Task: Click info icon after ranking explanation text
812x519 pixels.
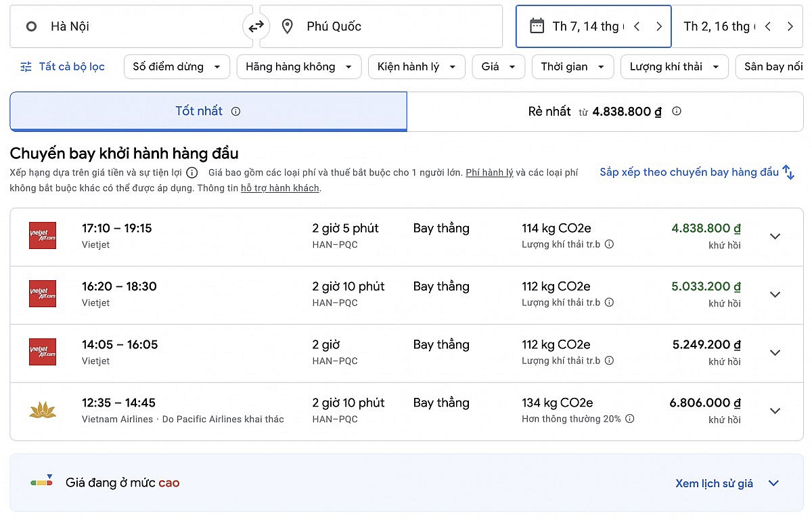Action: pos(192,173)
